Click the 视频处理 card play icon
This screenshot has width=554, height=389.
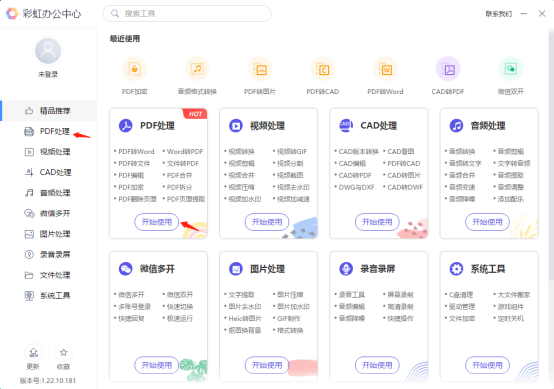(x=236, y=125)
